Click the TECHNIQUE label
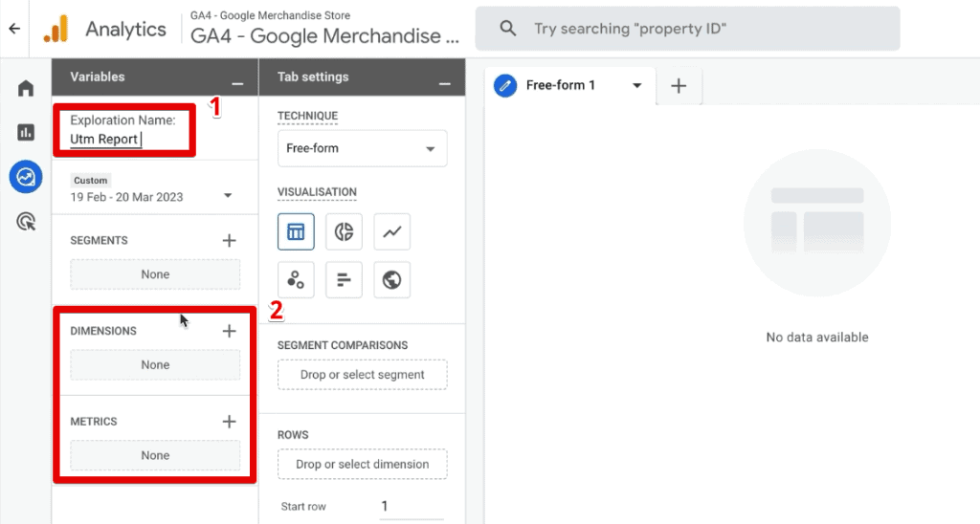980x524 pixels. click(307, 116)
